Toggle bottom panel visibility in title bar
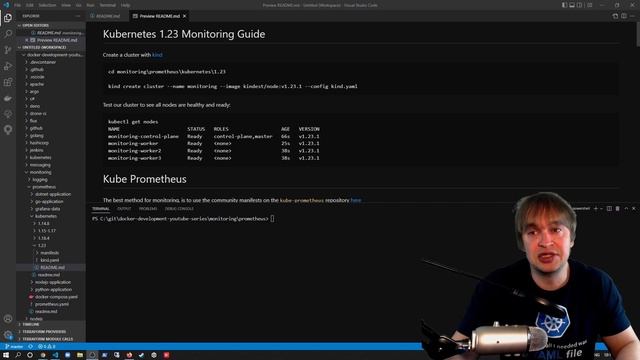 coord(572,5)
